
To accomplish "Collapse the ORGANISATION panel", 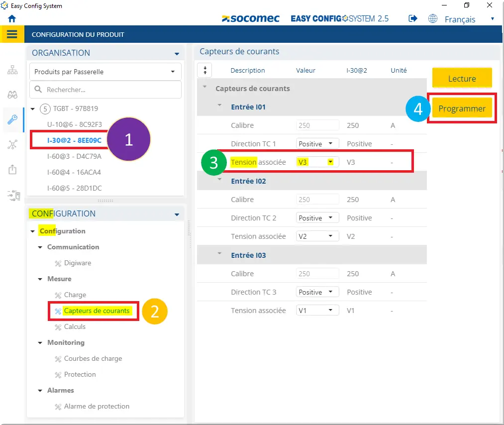I will (177, 53).
